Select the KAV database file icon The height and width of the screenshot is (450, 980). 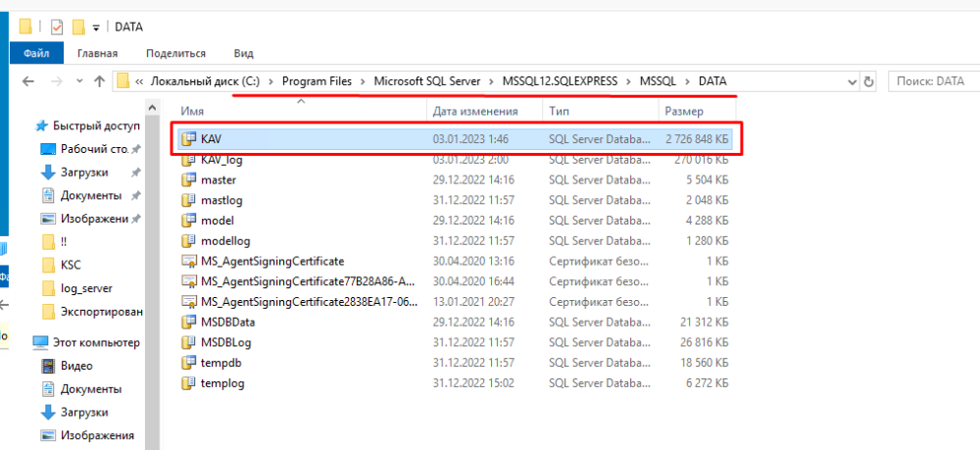tap(189, 139)
